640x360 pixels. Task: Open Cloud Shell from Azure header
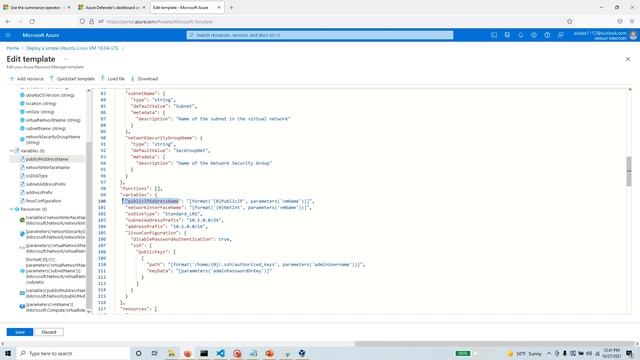494,35
